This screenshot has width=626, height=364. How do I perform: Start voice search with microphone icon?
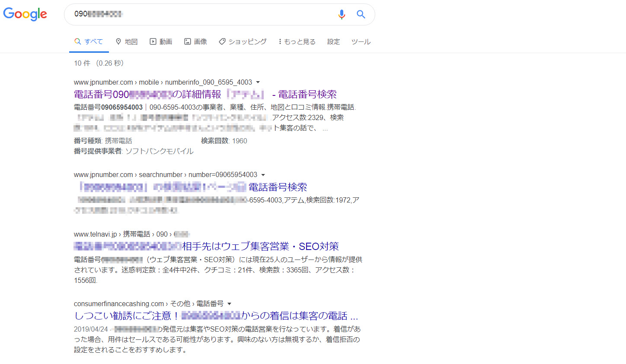[x=342, y=14]
